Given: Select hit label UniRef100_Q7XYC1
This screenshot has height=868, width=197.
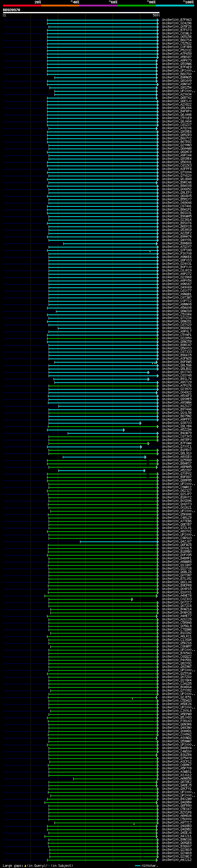Looking at the screenshot, I should (x=177, y=446).
